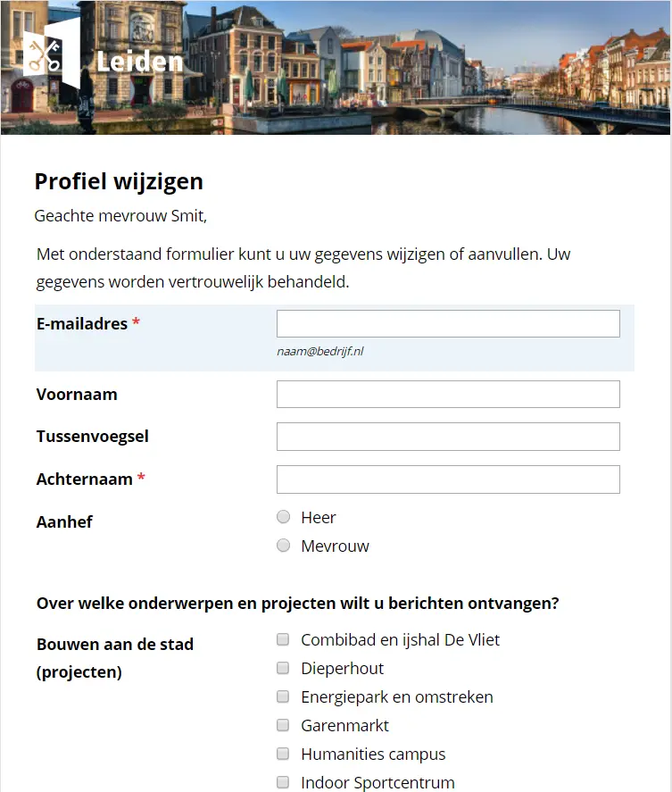Click into the Tussenvoegsel field

coord(448,437)
